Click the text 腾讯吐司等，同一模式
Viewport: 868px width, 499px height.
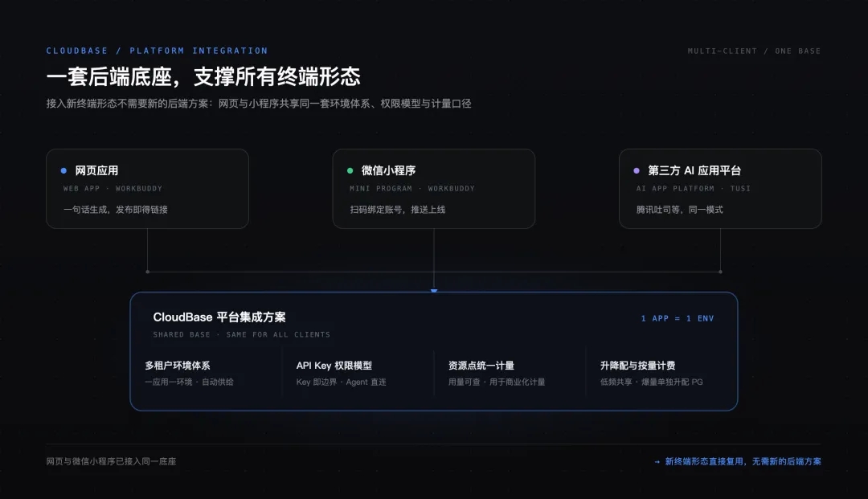[679, 210]
